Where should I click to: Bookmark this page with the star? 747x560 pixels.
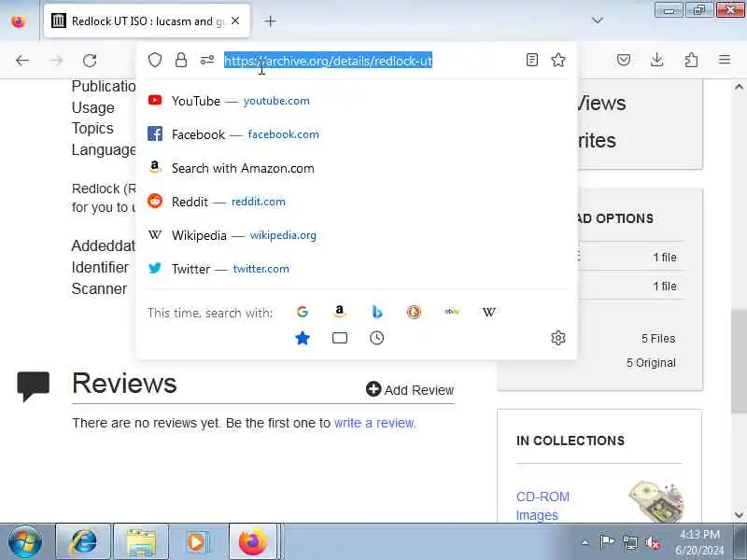(558, 60)
